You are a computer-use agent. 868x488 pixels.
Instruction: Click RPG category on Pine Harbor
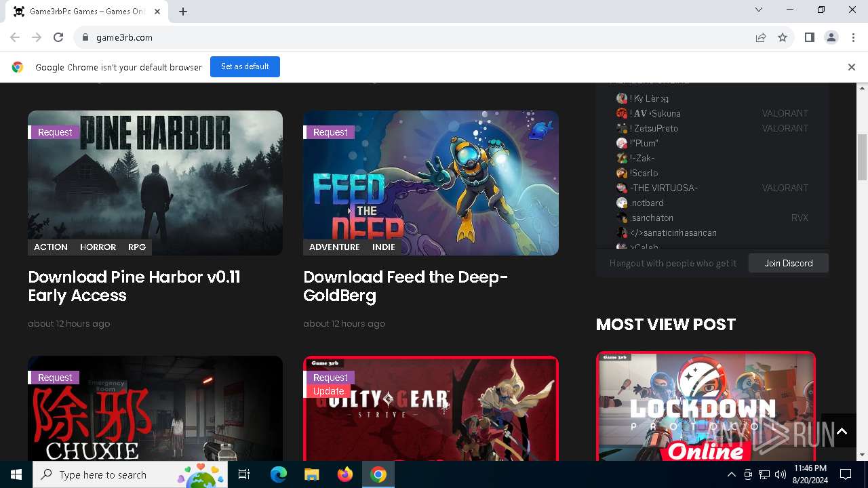[137, 247]
